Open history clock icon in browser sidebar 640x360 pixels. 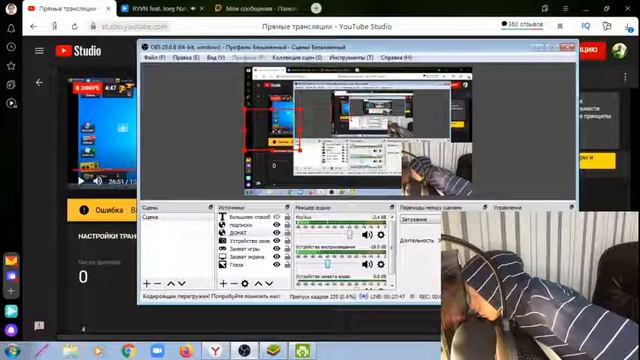point(11,47)
